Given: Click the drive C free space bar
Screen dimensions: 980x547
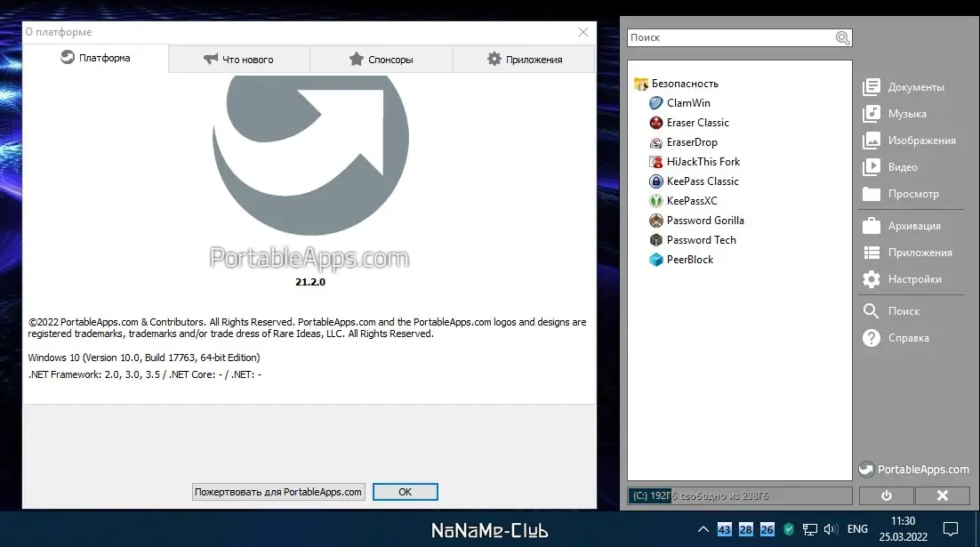Looking at the screenshot, I should tap(739, 495).
